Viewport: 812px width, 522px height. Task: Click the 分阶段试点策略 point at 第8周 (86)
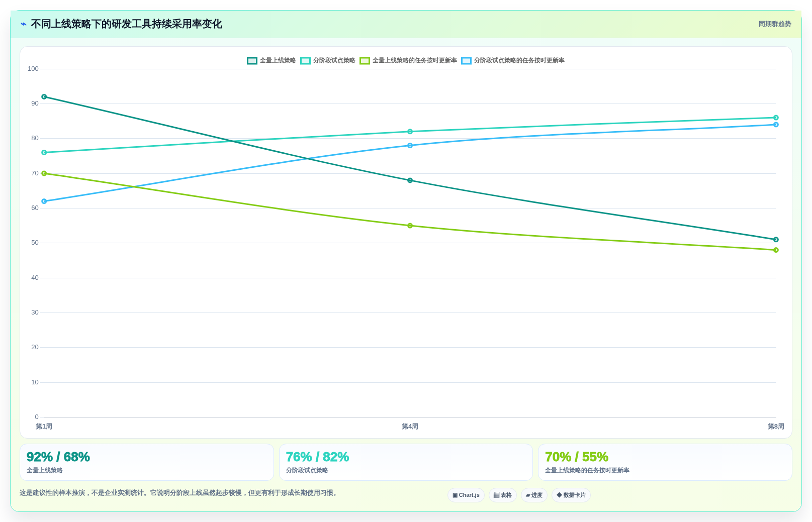coord(776,118)
